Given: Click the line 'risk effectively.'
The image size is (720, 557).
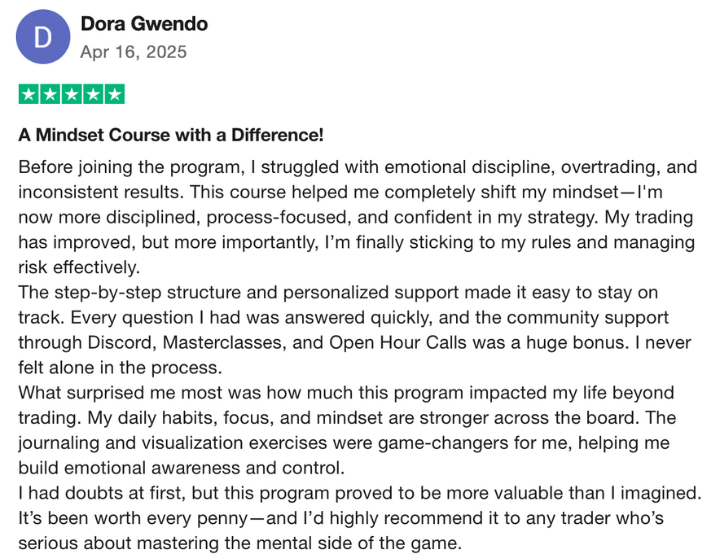Looking at the screenshot, I should 79,267.
